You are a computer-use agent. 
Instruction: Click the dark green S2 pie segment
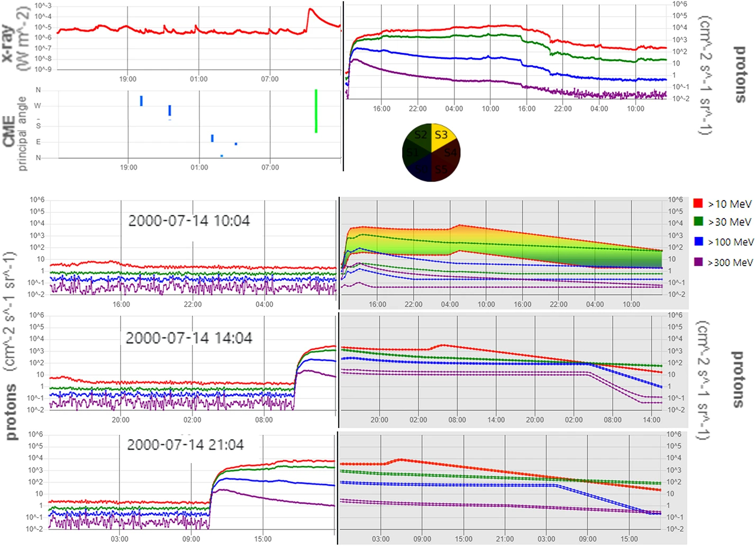pos(420,135)
